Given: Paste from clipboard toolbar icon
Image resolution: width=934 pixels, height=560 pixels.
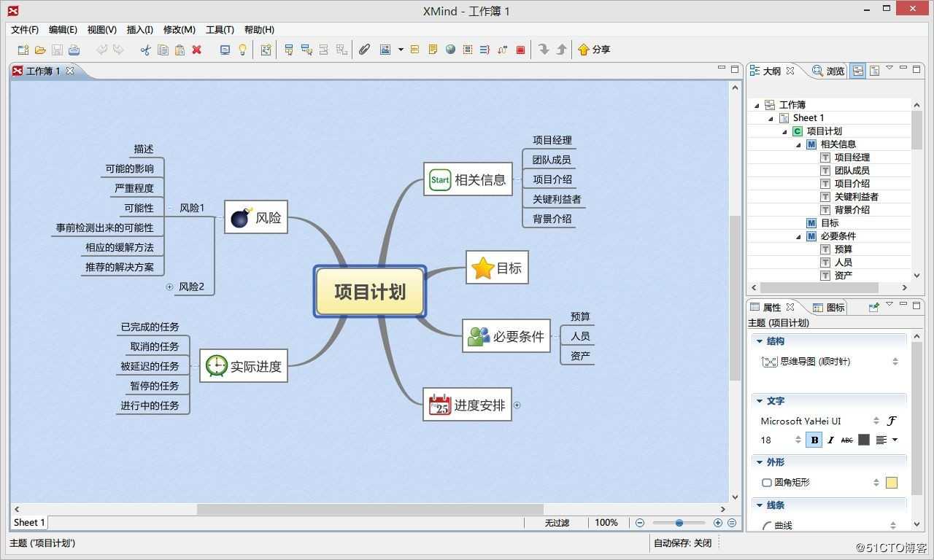Looking at the screenshot, I should (180, 50).
